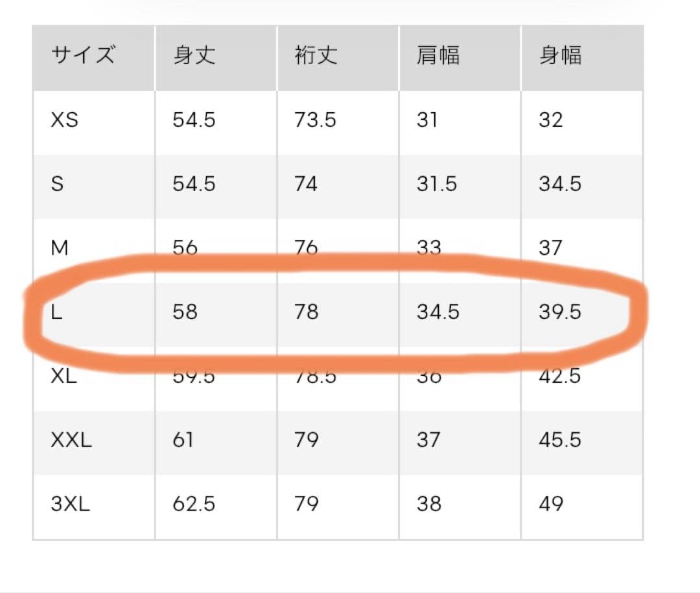700x593 pixels.
Task: Select the 58 length value in L row
Action: (x=185, y=312)
